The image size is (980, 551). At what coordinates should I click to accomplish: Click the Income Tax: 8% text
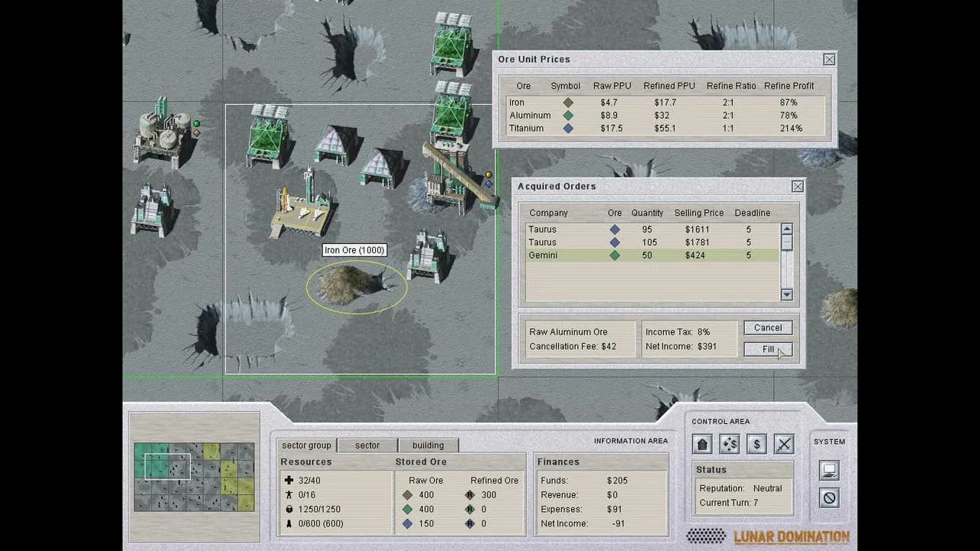[x=678, y=332]
